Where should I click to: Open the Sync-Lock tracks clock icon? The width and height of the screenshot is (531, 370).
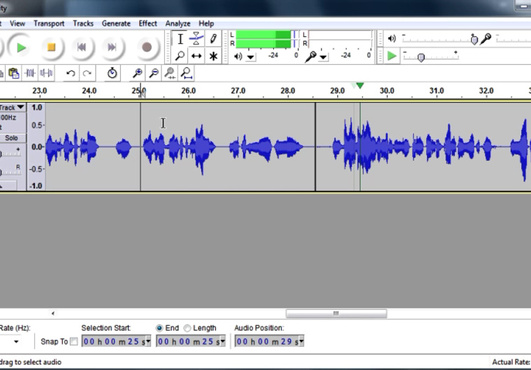click(112, 73)
